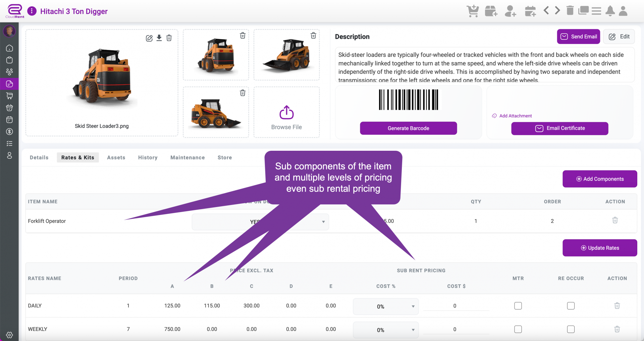Click the purple three-dot menu beside title
Image resolution: width=644 pixels, height=341 pixels.
(x=32, y=11)
